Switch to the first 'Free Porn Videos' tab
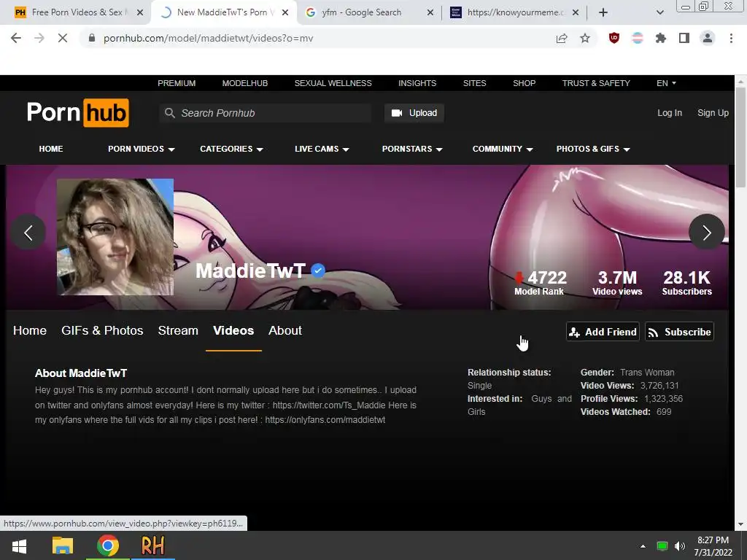This screenshot has width=747, height=560. coord(79,12)
